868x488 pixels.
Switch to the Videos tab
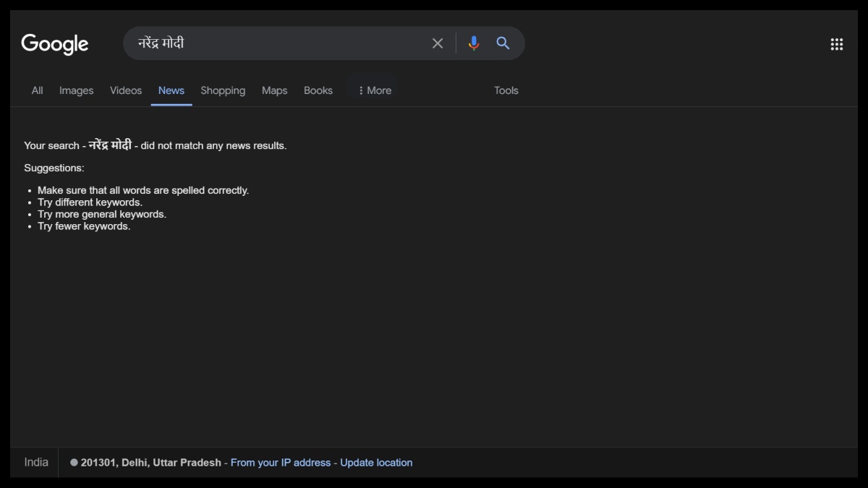coord(126,90)
